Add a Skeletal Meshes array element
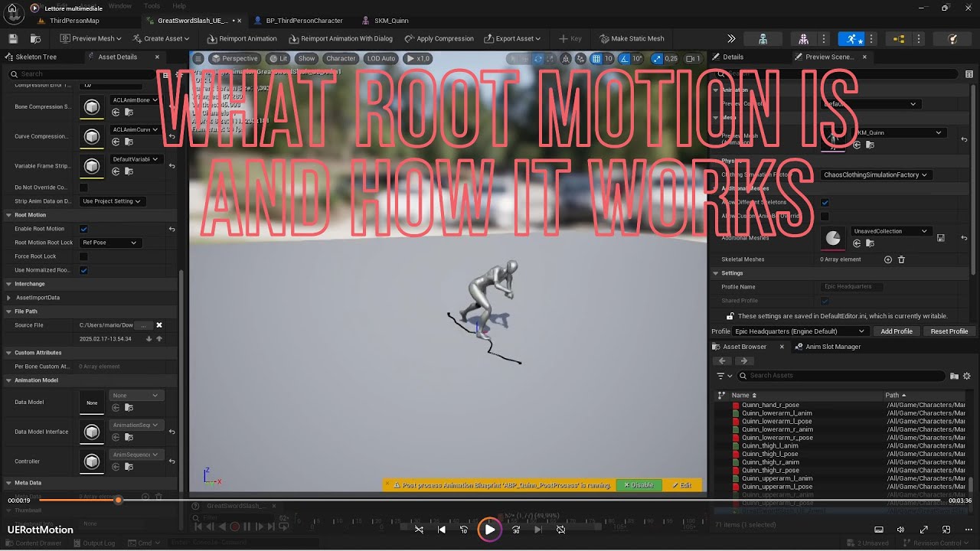 coord(888,259)
